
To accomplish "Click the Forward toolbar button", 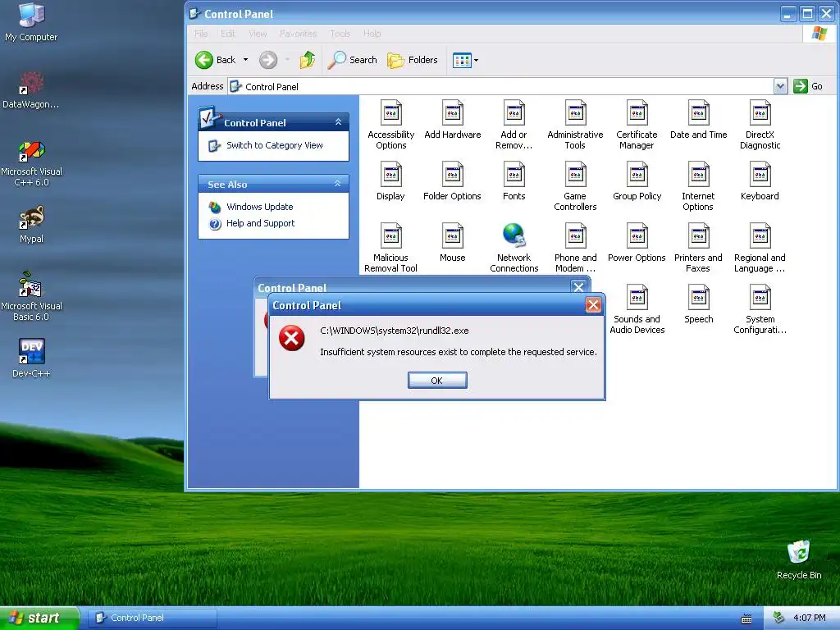I will 268,60.
